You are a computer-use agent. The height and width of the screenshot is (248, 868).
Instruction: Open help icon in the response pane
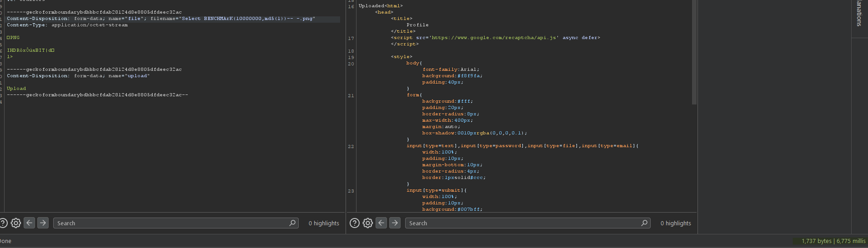coord(355,223)
